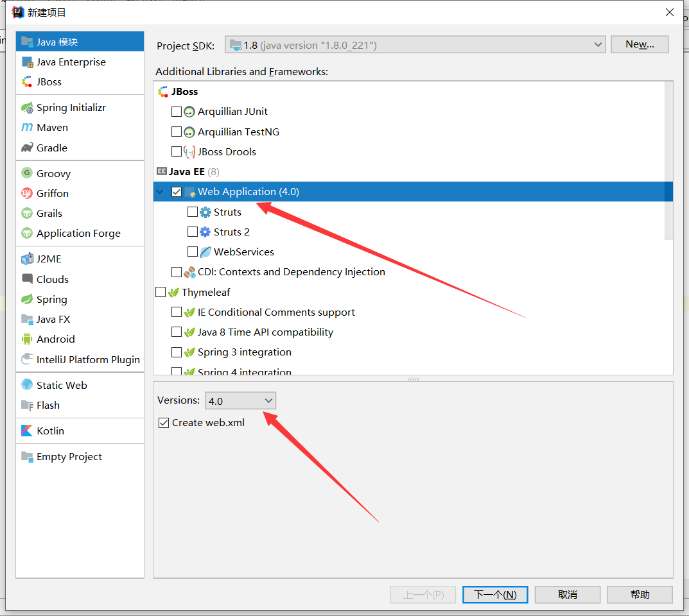Viewport: 689px width, 616px height.
Task: Tick the JBoss Drools checkbox
Action: tap(177, 151)
